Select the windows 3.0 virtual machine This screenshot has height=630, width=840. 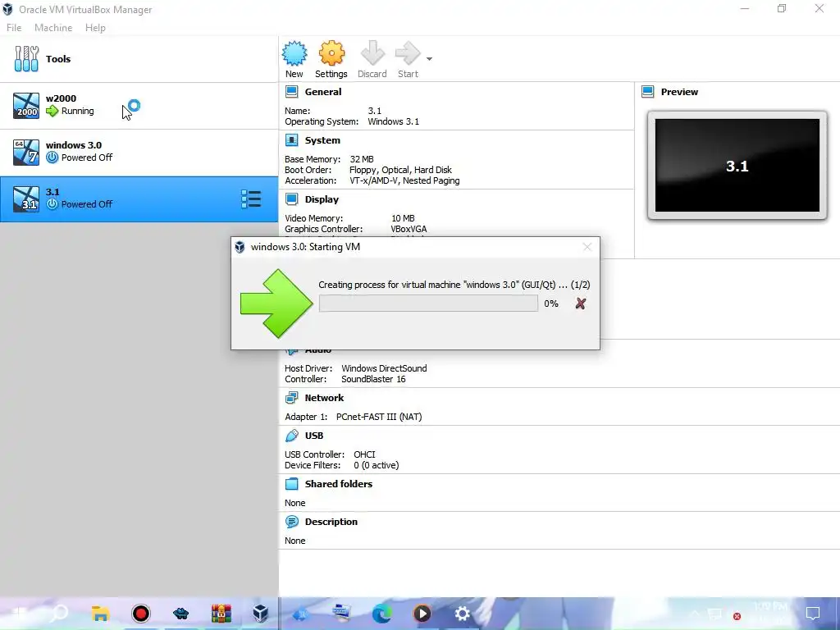[x=139, y=152]
